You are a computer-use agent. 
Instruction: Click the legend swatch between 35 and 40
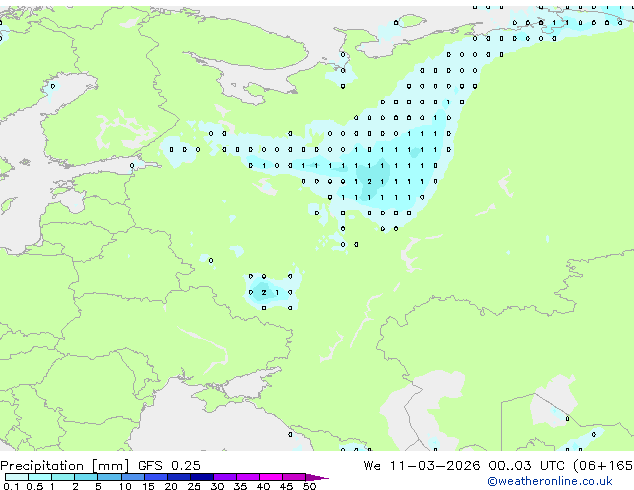pyautogui.click(x=248, y=477)
